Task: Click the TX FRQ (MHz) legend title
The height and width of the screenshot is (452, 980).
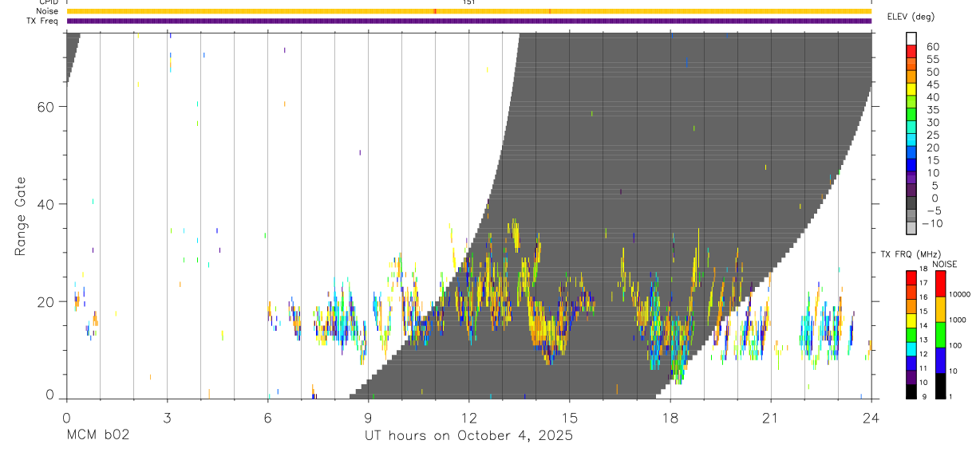Action: click(908, 254)
